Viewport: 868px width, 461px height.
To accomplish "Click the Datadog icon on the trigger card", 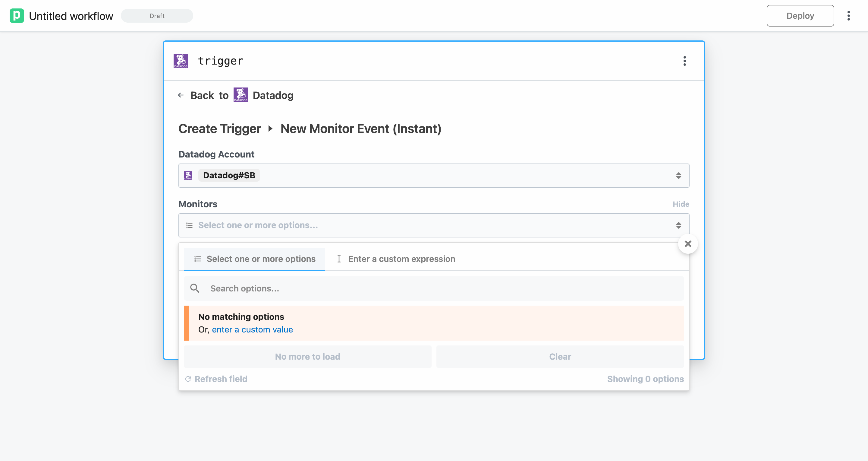I will tap(181, 61).
